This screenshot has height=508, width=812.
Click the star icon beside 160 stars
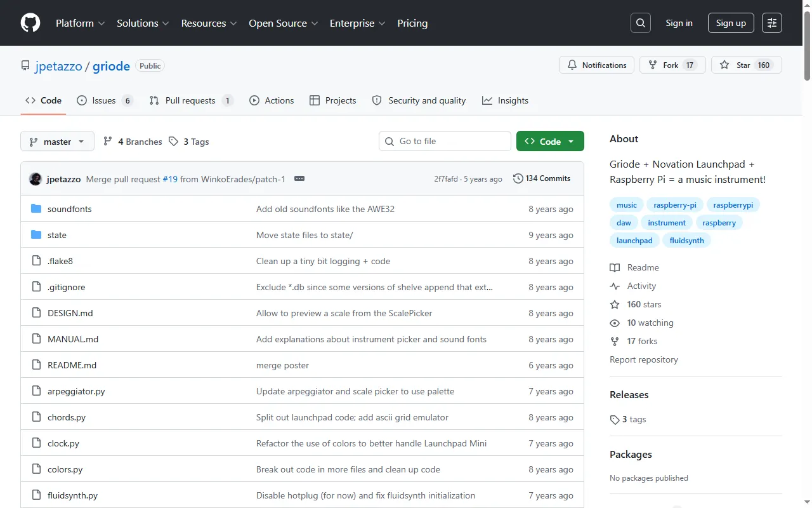pyautogui.click(x=615, y=305)
